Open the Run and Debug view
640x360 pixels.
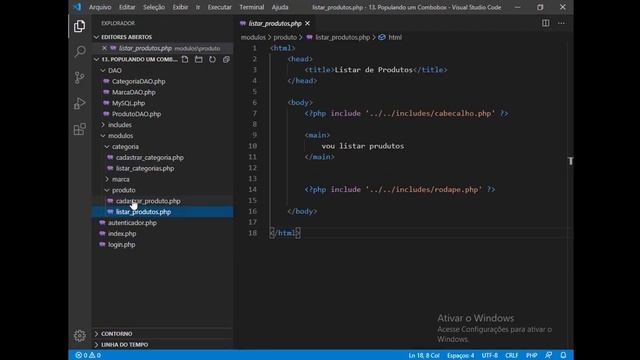(x=80, y=103)
